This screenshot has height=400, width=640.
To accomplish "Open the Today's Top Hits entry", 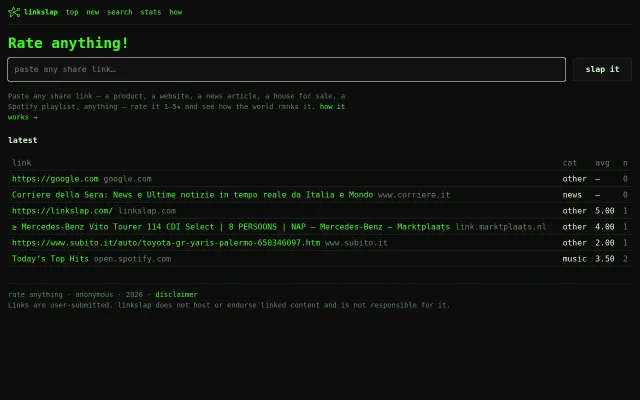I will tap(50, 259).
